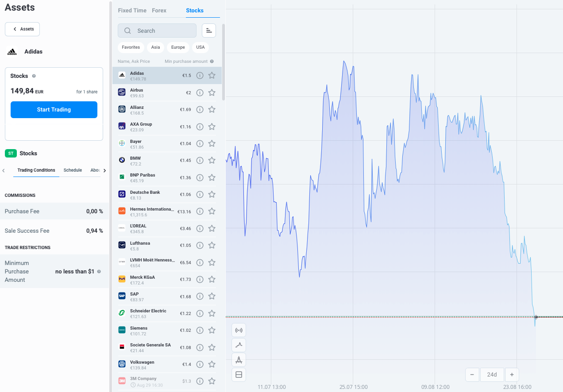Viewport: 563px width, 392px height.
Task: Switch to Fixed Time tab
Action: click(x=132, y=11)
